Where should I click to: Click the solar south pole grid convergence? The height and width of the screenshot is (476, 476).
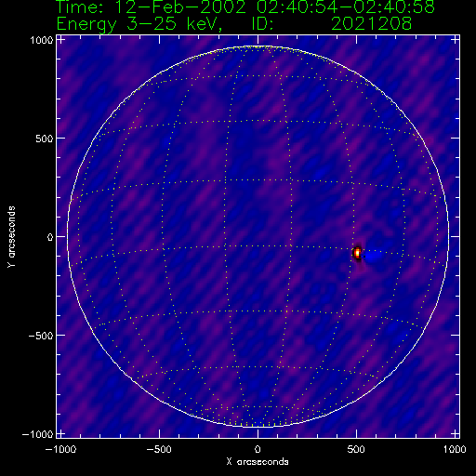pos(258,427)
